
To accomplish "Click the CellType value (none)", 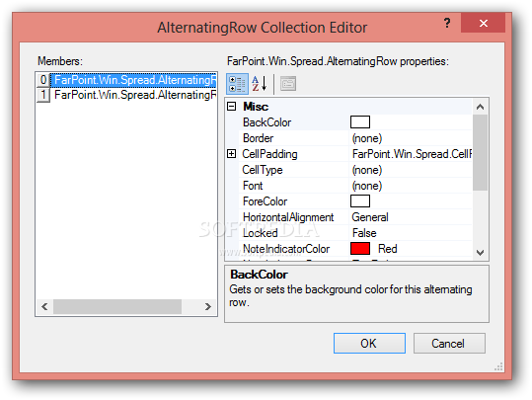I will pyautogui.click(x=367, y=170).
